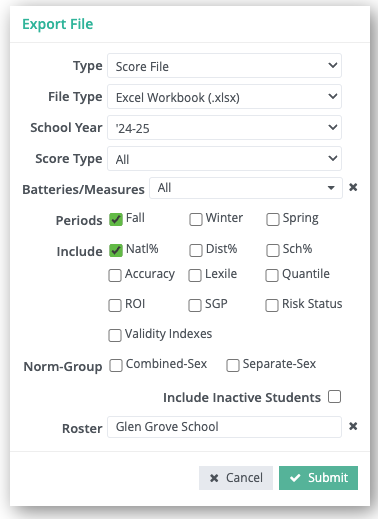
Task: Expand the Batteries/Measures dropdown
Action: (x=246, y=188)
